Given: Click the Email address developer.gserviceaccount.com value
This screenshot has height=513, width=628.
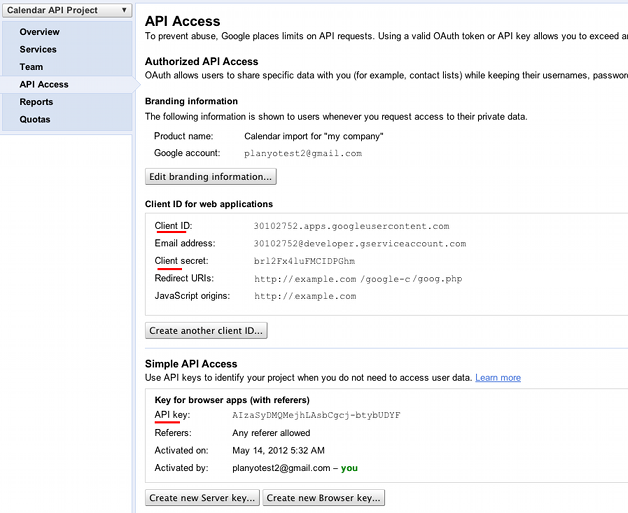Looking at the screenshot, I should pos(360,244).
